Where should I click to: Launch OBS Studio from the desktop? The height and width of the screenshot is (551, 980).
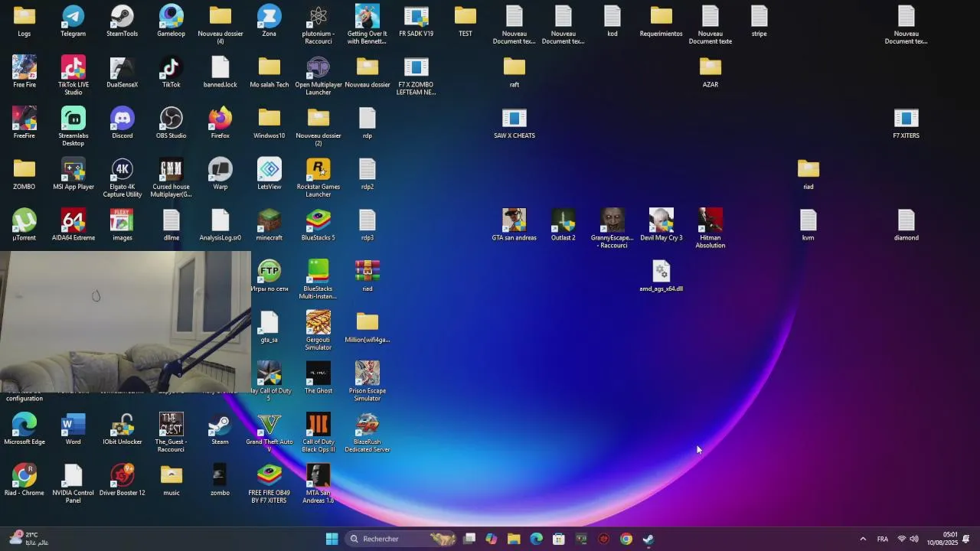[171, 122]
